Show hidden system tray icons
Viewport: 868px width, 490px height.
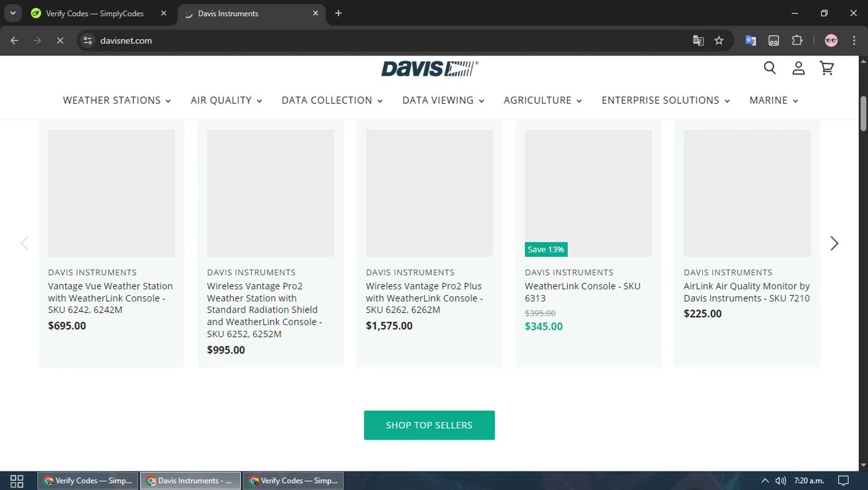764,481
